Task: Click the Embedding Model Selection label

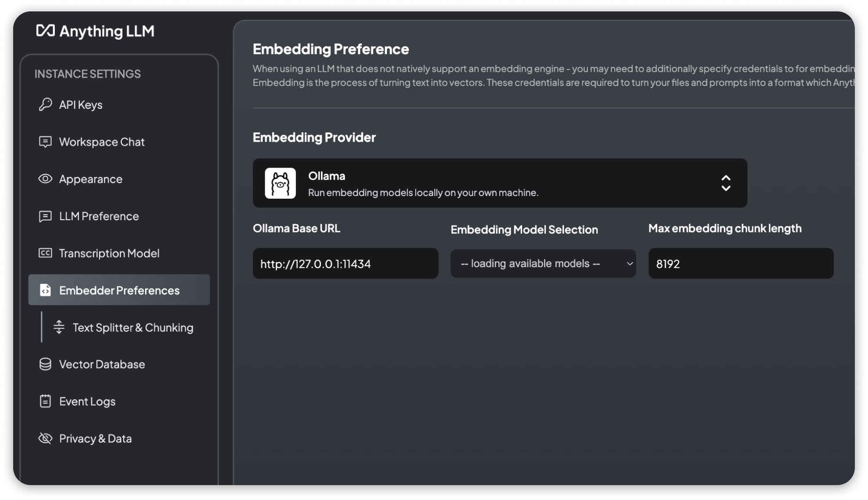Action: click(x=524, y=229)
